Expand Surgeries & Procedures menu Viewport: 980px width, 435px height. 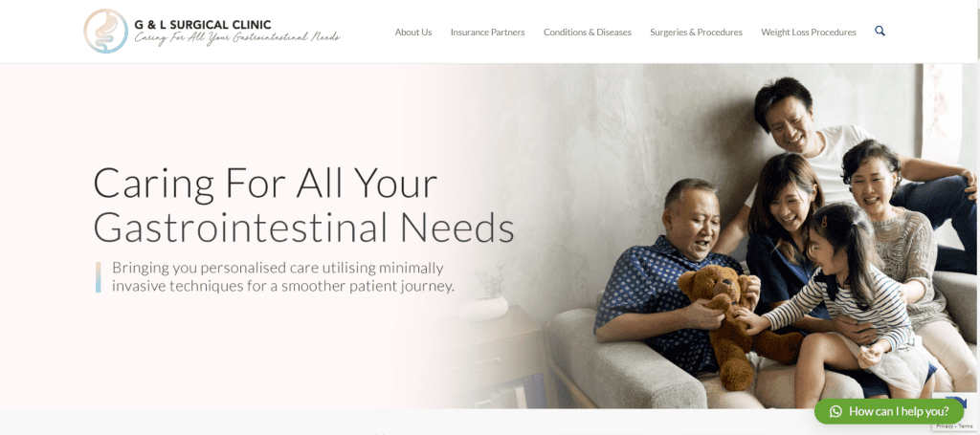(696, 32)
